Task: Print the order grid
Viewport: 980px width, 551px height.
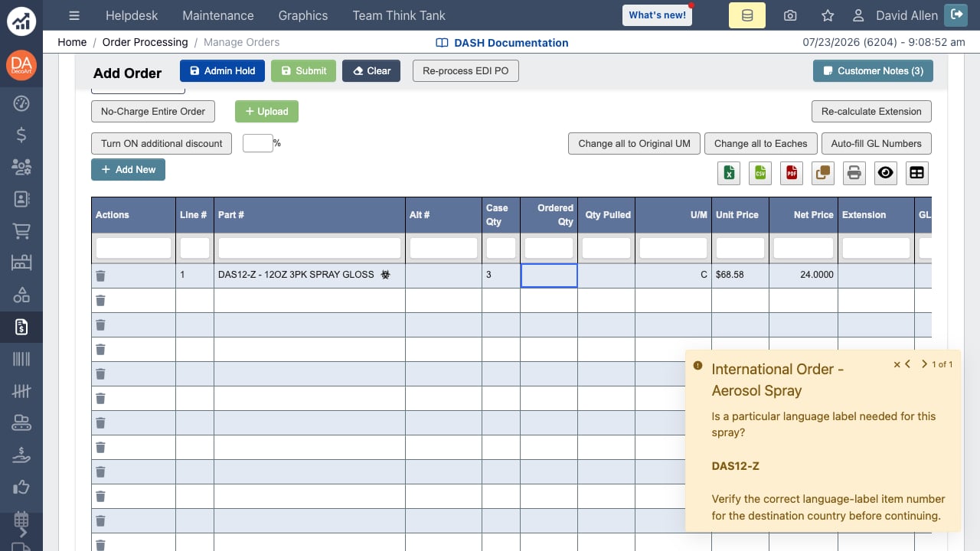Action: tap(854, 173)
